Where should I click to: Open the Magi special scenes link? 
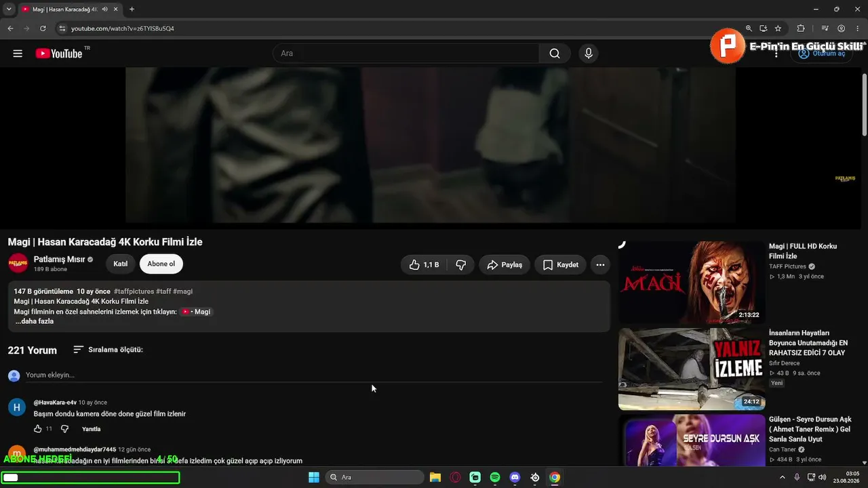point(197,312)
